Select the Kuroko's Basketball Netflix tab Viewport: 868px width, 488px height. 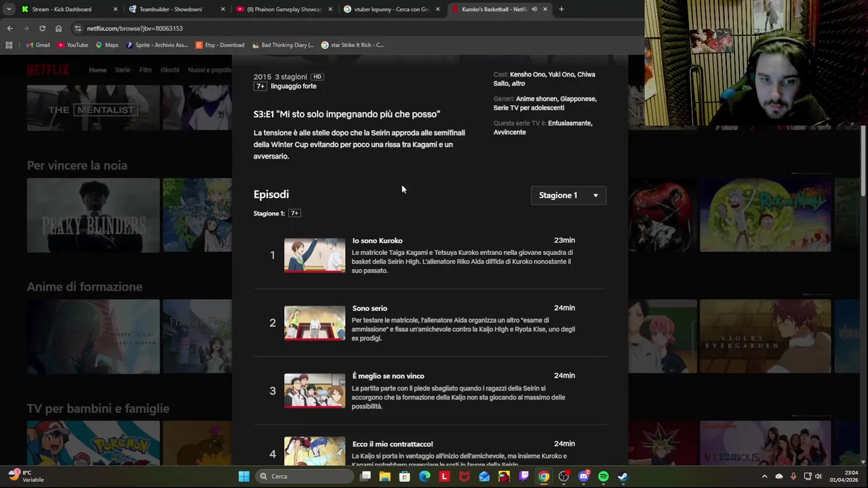tap(500, 9)
